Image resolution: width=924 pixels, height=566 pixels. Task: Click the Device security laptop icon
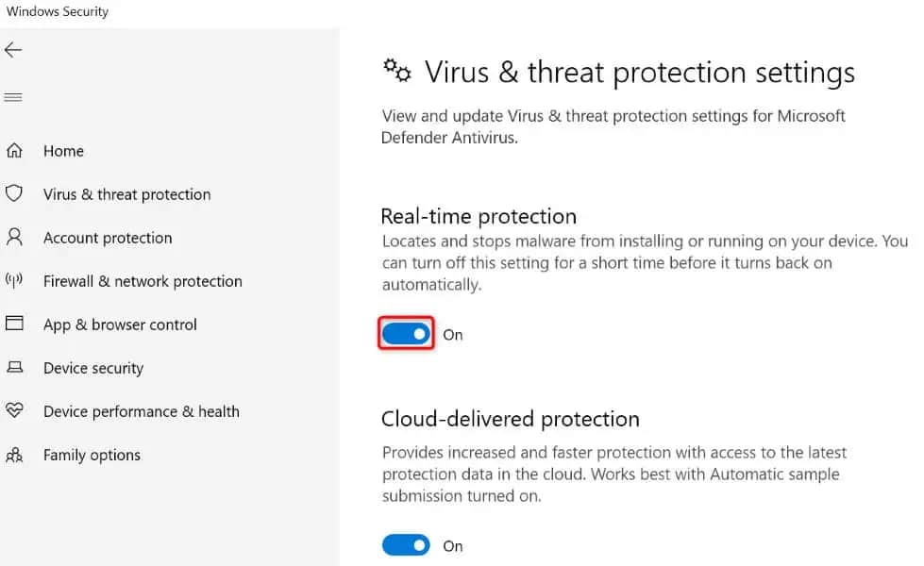[14, 368]
